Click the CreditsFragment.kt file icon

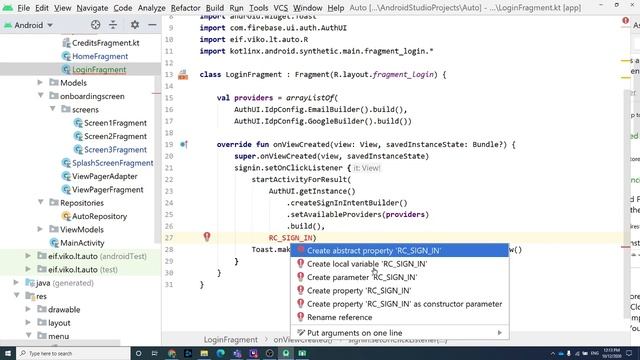[66, 42]
